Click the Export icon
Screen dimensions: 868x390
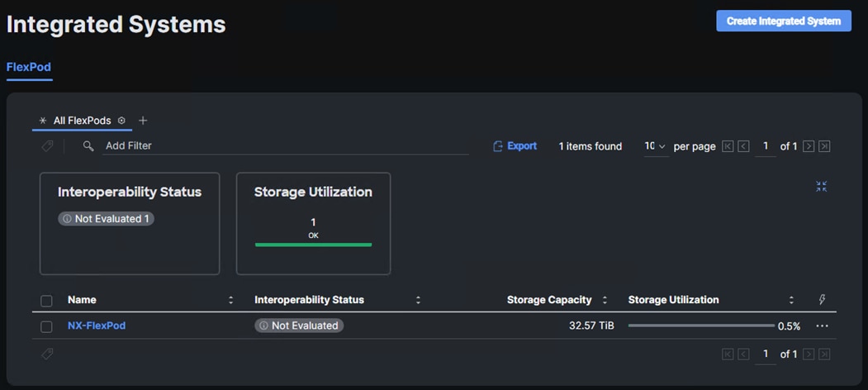click(x=498, y=146)
